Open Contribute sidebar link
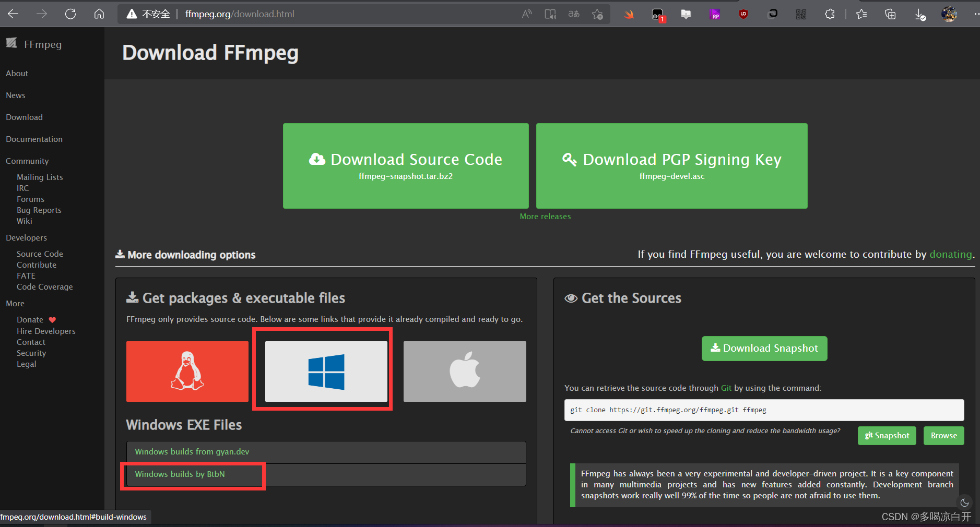The width and height of the screenshot is (980, 527). pyautogui.click(x=37, y=265)
